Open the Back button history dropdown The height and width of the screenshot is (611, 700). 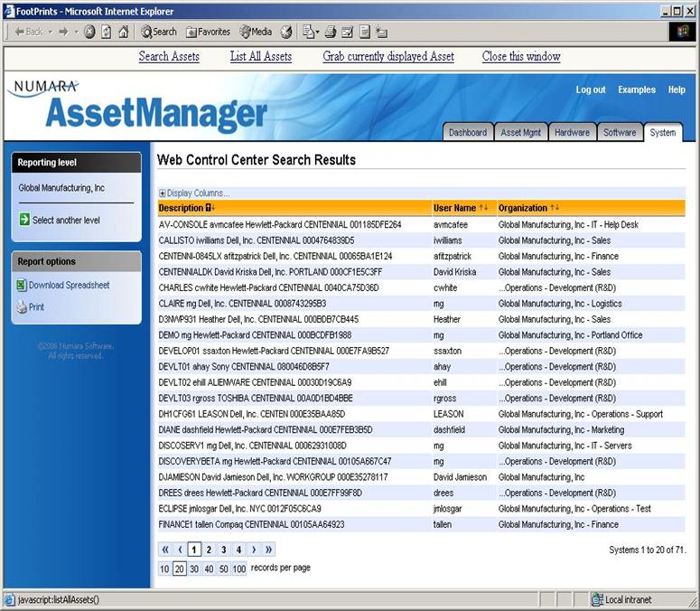point(50,33)
